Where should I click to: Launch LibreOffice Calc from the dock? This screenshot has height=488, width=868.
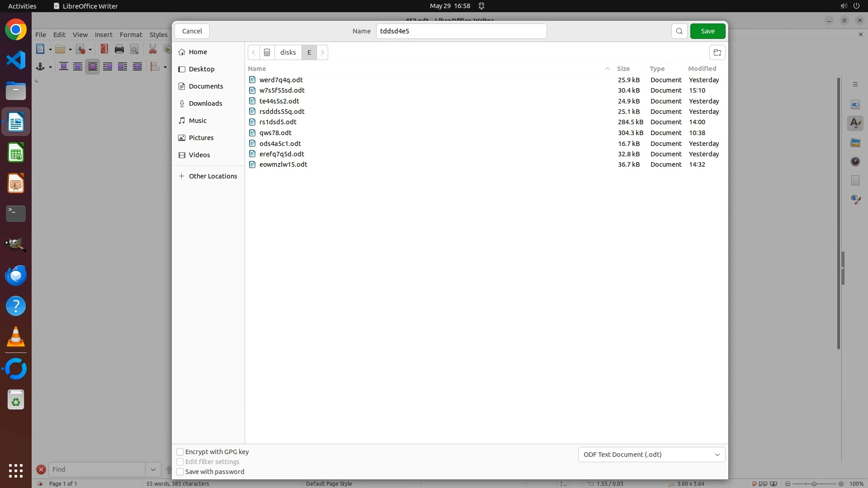tap(16, 153)
